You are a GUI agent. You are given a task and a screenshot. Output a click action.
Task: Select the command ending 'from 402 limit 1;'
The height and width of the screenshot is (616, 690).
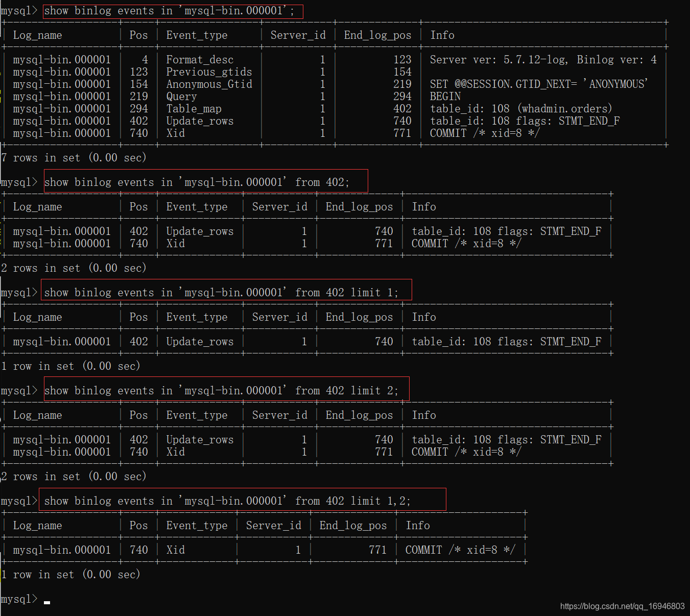221,293
